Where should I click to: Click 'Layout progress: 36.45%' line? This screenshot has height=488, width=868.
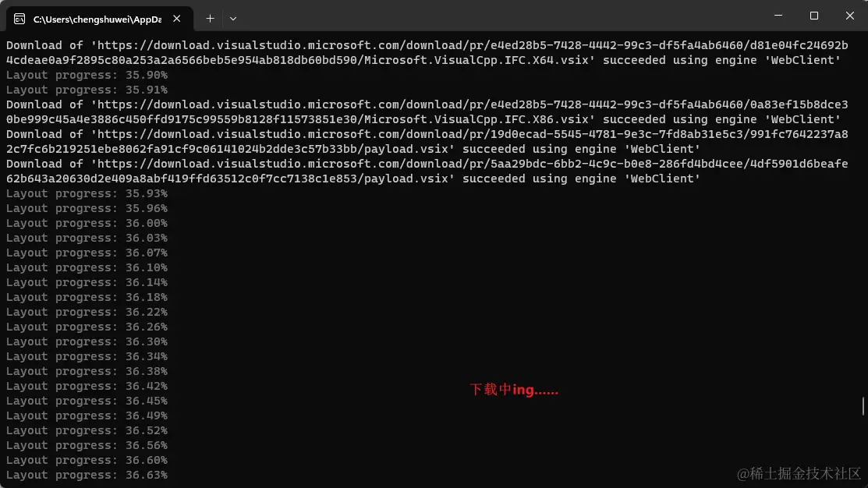click(x=87, y=401)
